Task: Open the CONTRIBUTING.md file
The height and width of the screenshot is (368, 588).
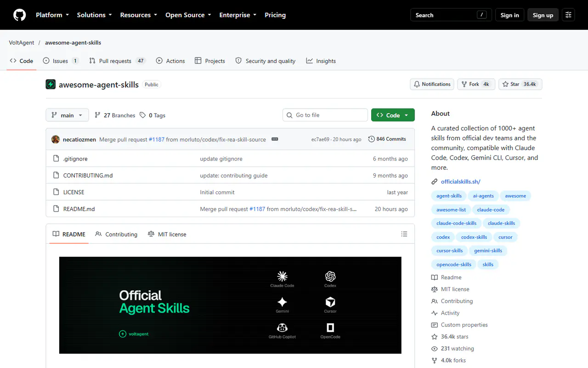Action: [x=88, y=175]
